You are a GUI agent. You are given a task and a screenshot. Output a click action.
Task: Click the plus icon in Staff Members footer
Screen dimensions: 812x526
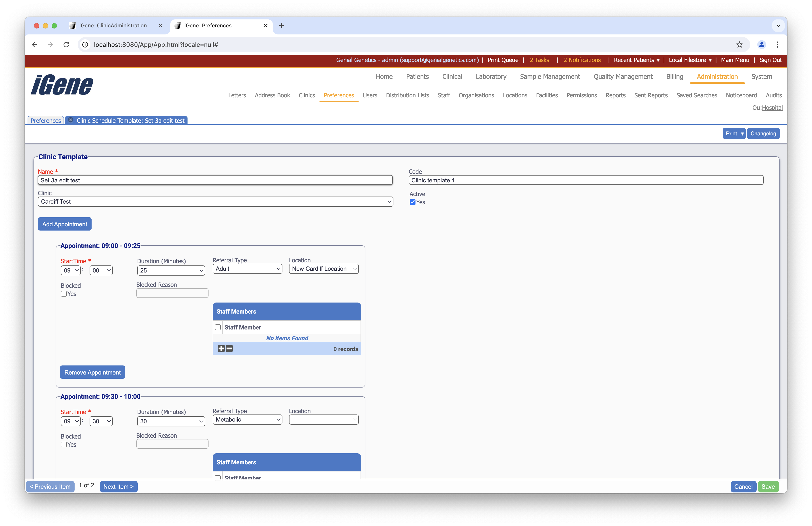pos(221,348)
